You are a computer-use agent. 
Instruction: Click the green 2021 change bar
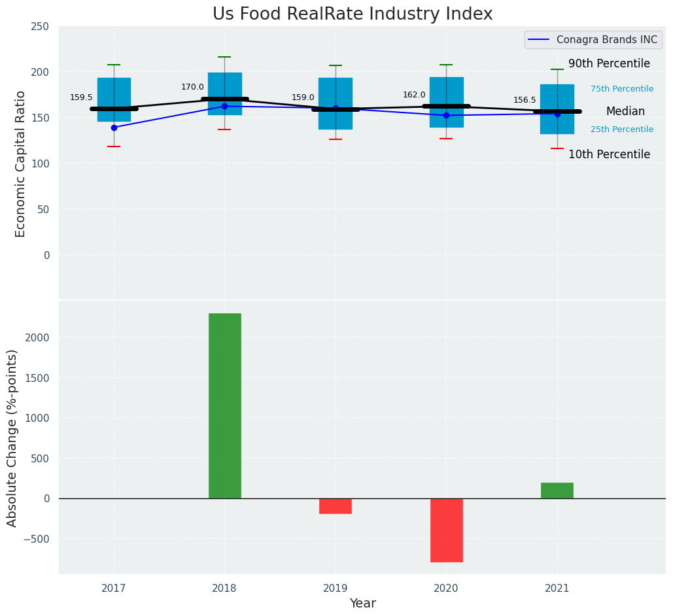click(x=557, y=490)
